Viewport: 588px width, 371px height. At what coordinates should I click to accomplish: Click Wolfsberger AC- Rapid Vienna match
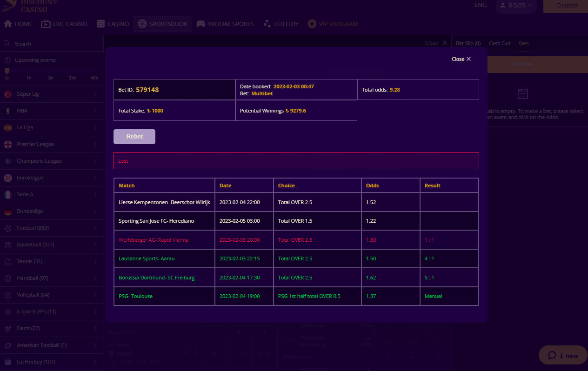tap(154, 240)
